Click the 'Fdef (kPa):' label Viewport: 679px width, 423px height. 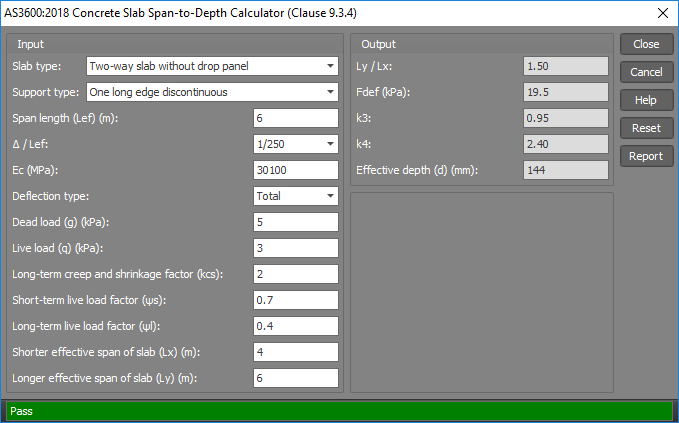click(383, 92)
